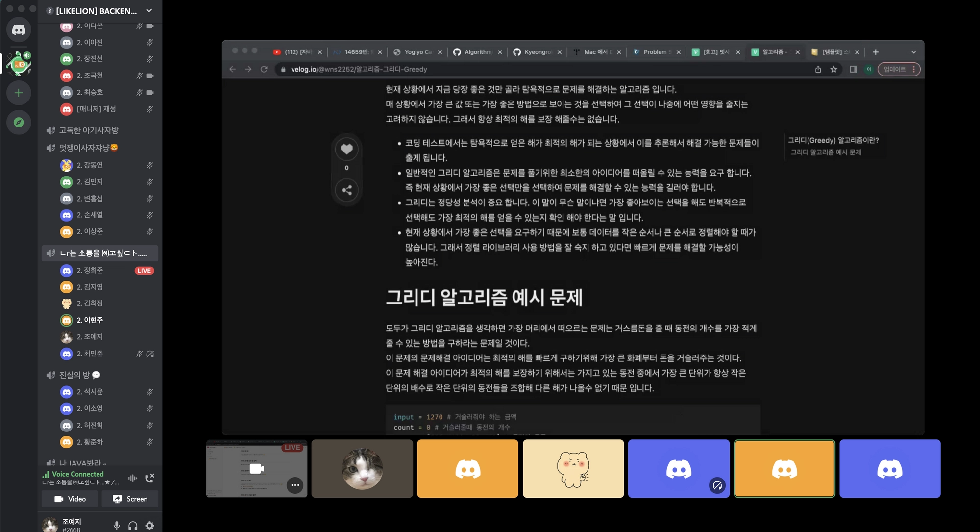Collapse the 진실의 방 voice channel

pyautogui.click(x=74, y=375)
